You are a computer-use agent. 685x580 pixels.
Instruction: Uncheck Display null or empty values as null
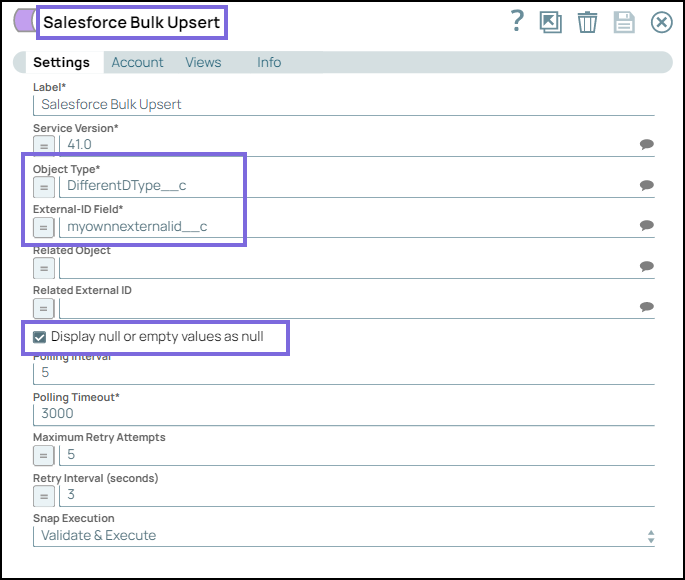tap(39, 337)
